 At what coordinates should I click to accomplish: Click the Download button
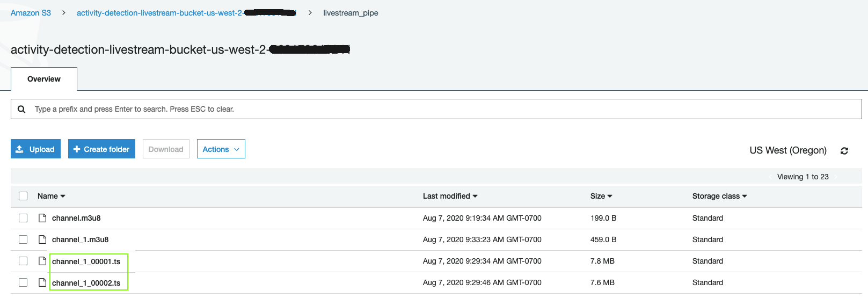[166, 149]
